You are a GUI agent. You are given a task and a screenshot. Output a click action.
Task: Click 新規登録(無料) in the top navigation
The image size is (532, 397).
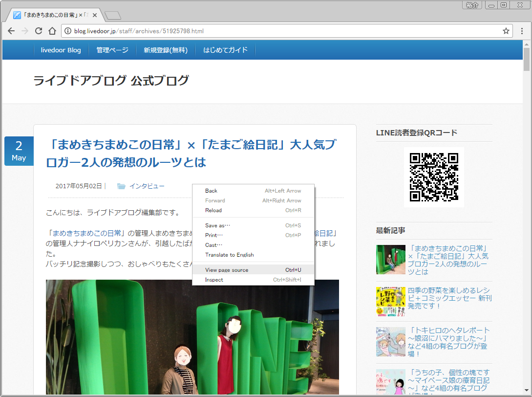click(166, 50)
